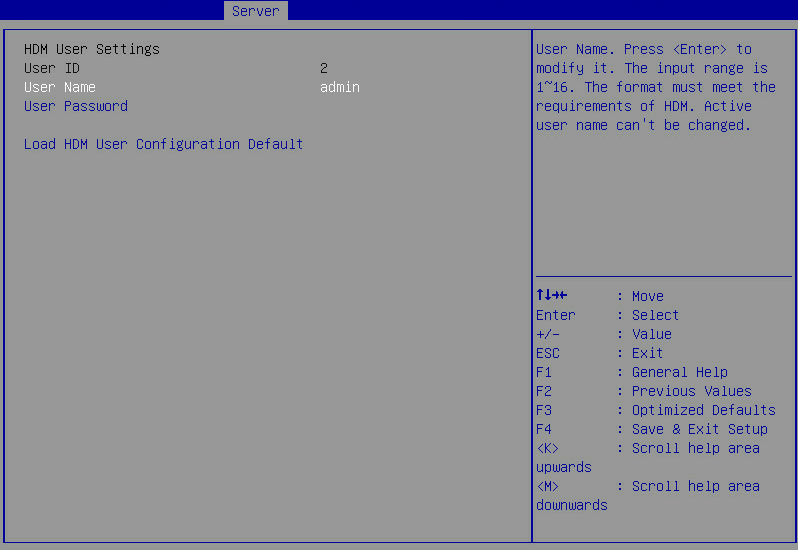Click the <K> scroll help upwards hint
Viewport: 798px width, 550px height.
tap(648, 457)
